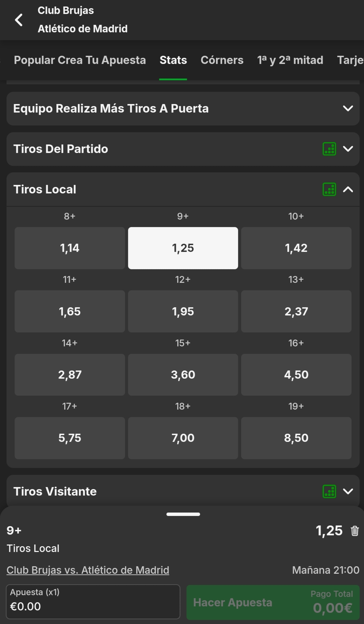Open Club Brujas vs. Atlético de Madrid link
364x624 pixels.
(88, 570)
